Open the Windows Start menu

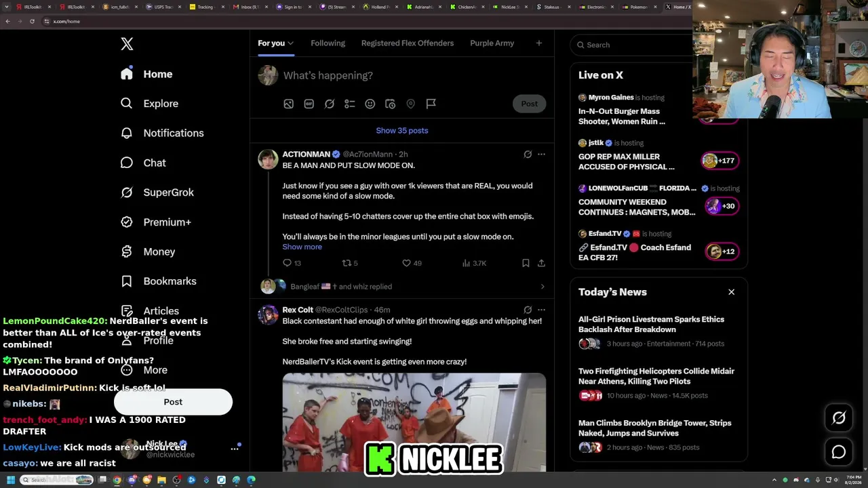11,480
